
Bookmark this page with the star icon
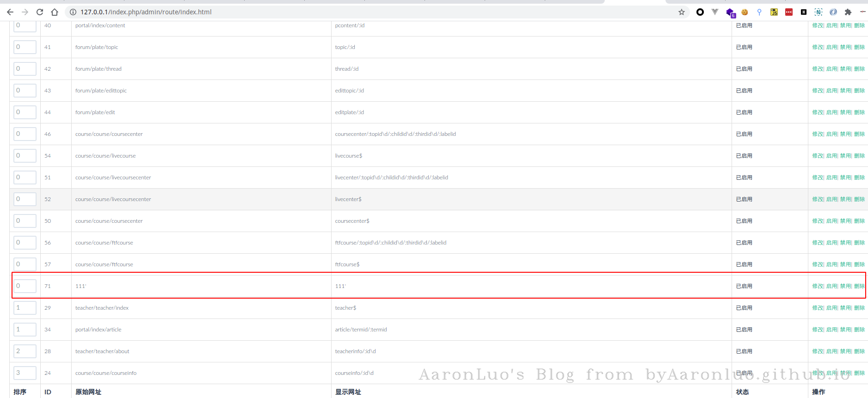click(x=681, y=12)
